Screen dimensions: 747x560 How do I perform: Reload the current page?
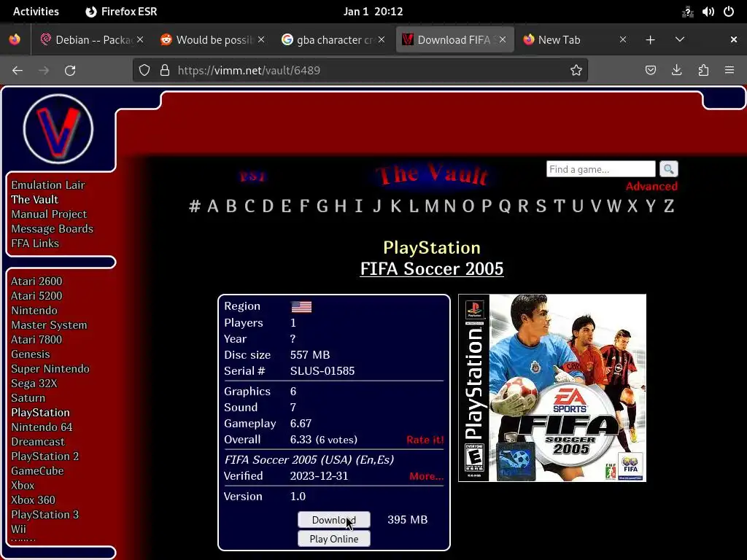70,71
